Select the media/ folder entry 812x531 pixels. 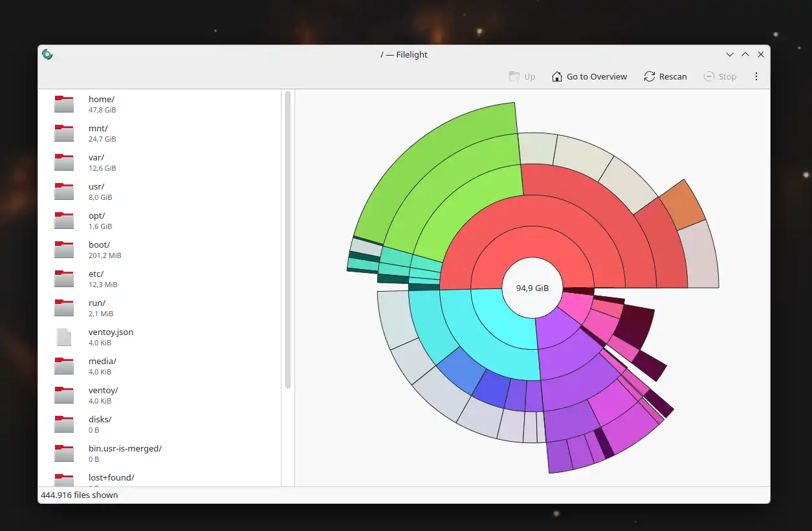point(102,366)
